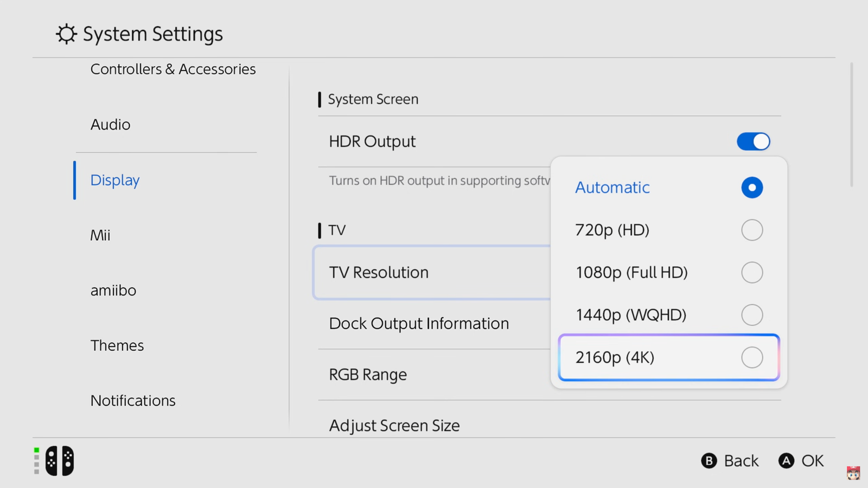
Task: Click the settings page scrollbar
Action: (851, 125)
